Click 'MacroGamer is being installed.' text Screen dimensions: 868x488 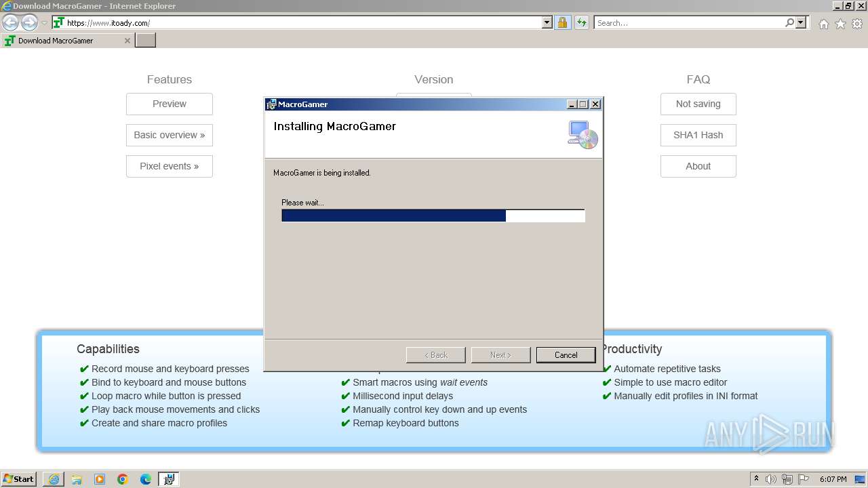click(x=322, y=173)
